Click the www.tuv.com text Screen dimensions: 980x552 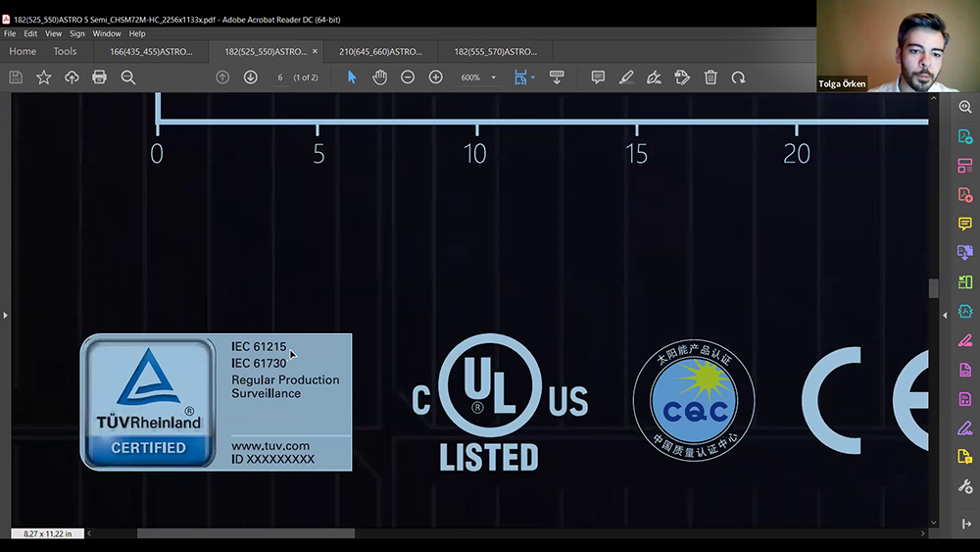[270, 446]
